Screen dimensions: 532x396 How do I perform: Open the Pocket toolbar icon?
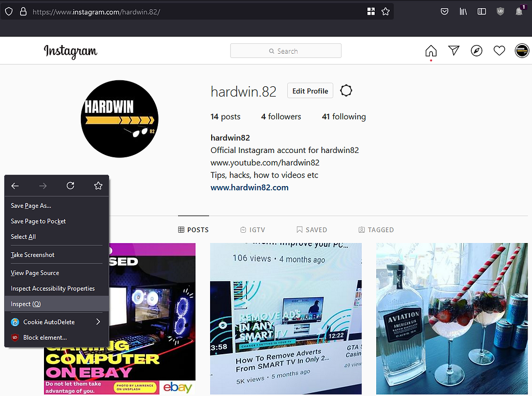[x=445, y=11]
